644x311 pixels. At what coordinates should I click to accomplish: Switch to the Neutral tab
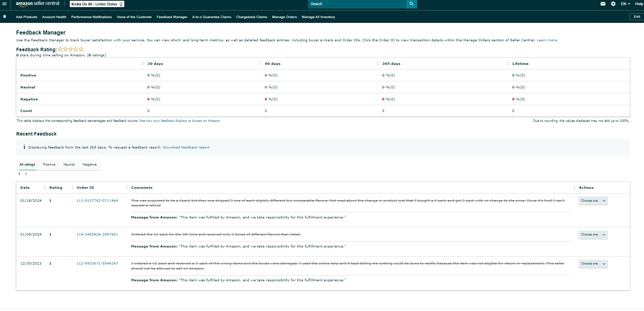(x=69, y=165)
